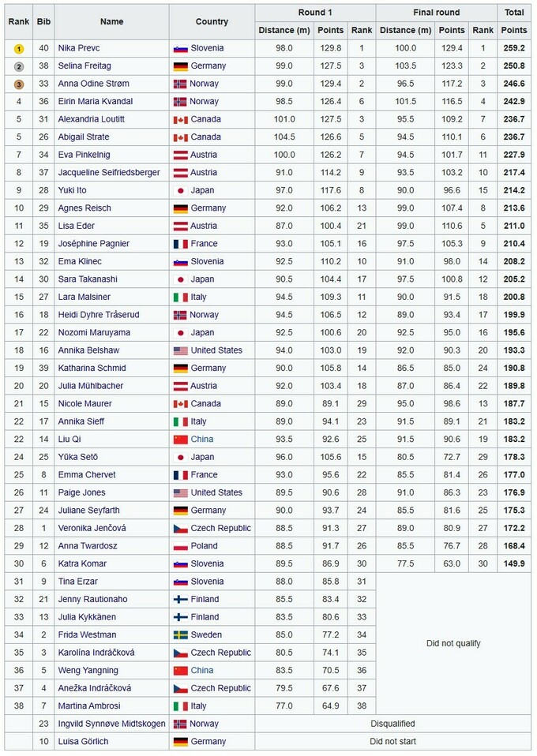
Task: Click the Slovenia flag in Nika Prevc's row
Action: [x=180, y=48]
